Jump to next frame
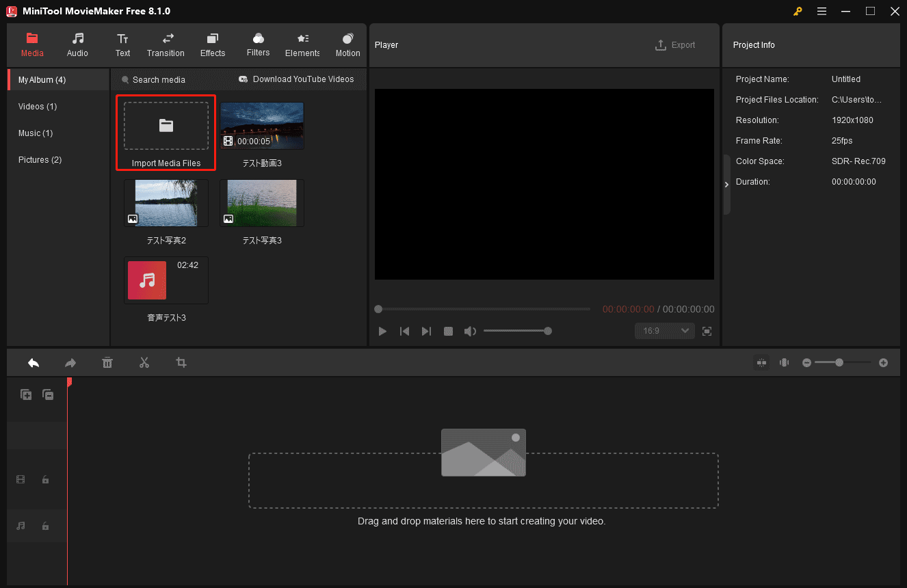The image size is (907, 588). 426,331
